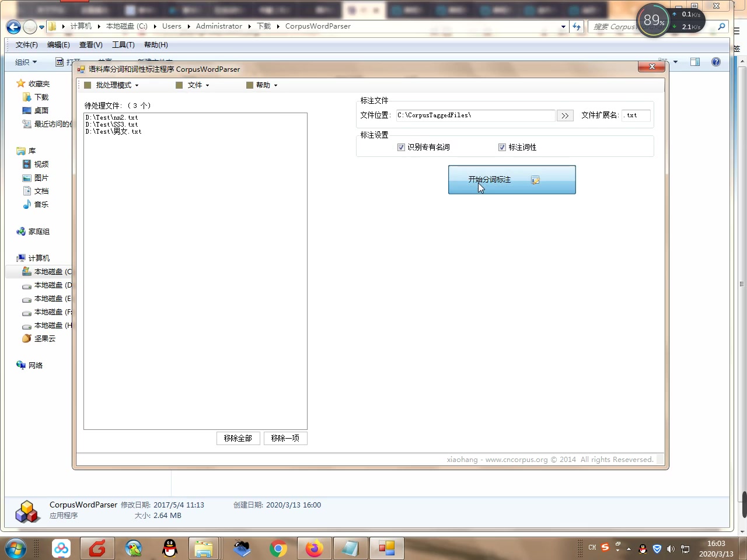Uncheck the 标注词性 checkbox

[x=502, y=147]
